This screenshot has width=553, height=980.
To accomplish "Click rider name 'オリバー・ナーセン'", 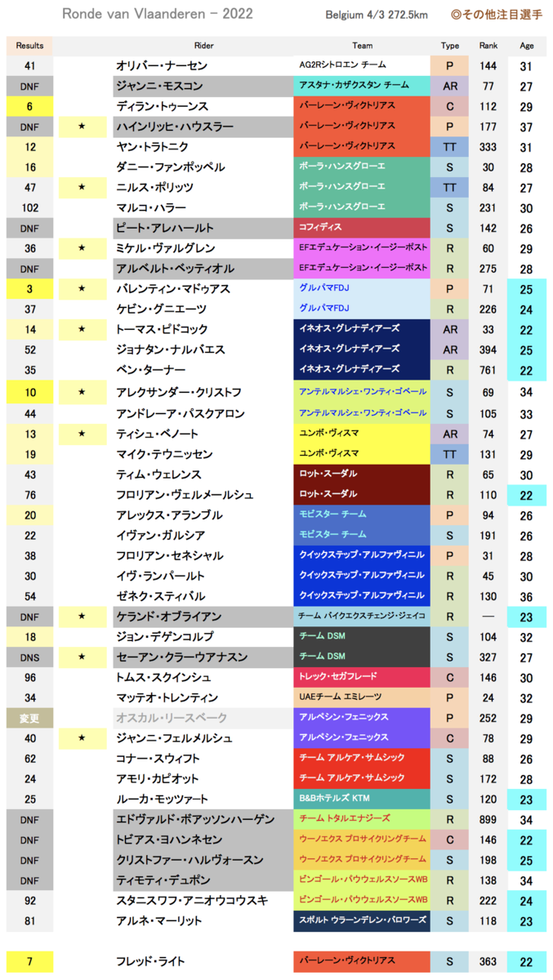I will click(x=162, y=65).
